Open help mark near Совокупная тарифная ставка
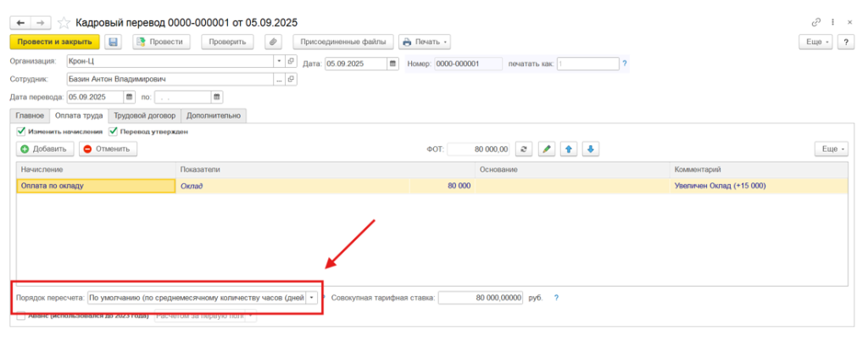Image resolution: width=868 pixels, height=342 pixels. (556, 298)
